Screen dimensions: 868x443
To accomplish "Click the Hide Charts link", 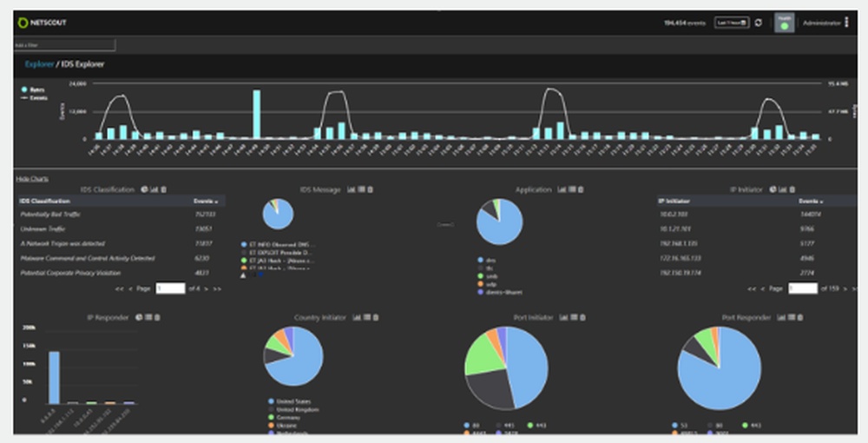I will tap(32, 179).
